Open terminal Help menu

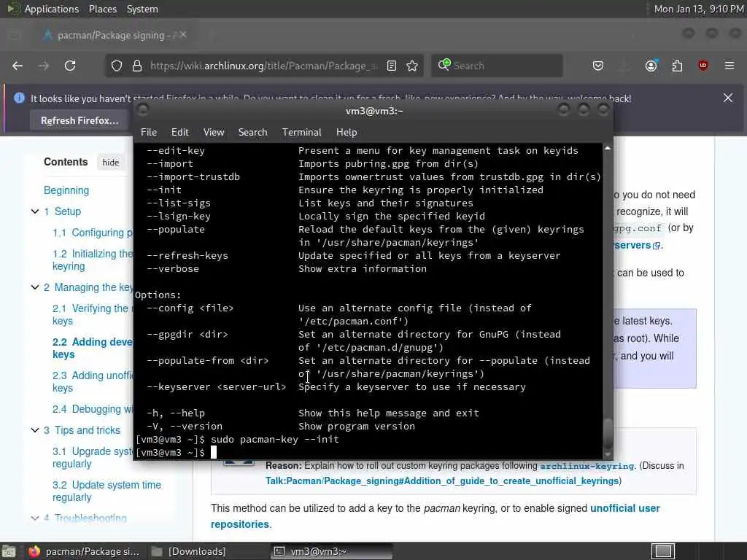tap(347, 133)
